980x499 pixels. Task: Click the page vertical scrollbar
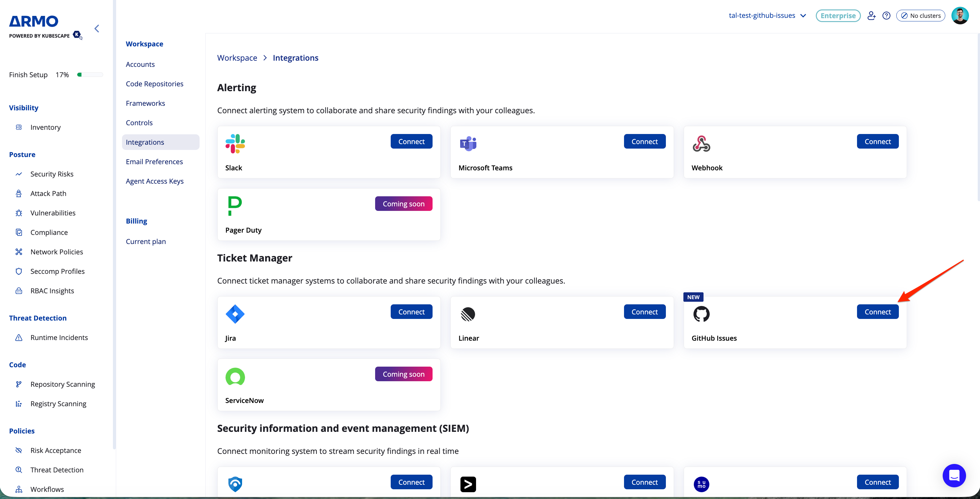(x=978, y=116)
